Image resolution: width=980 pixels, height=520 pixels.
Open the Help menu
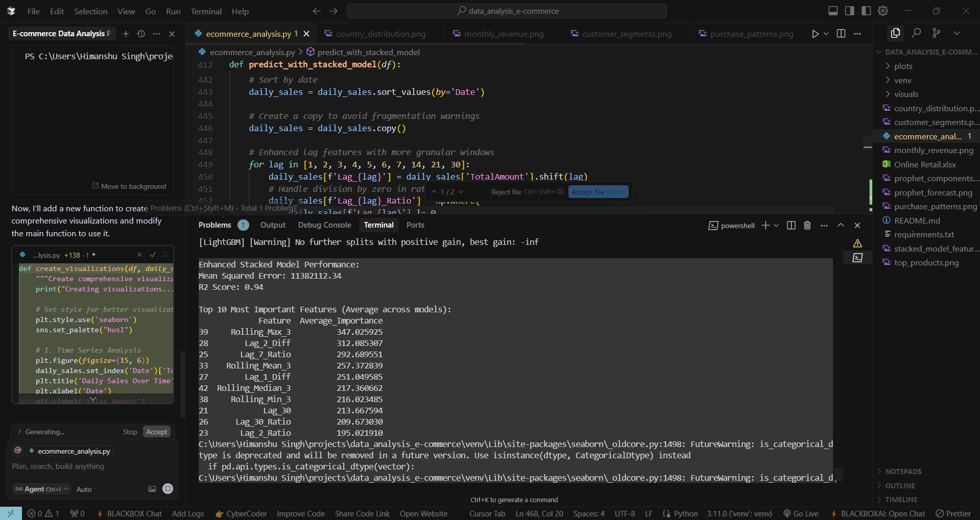[x=240, y=11]
